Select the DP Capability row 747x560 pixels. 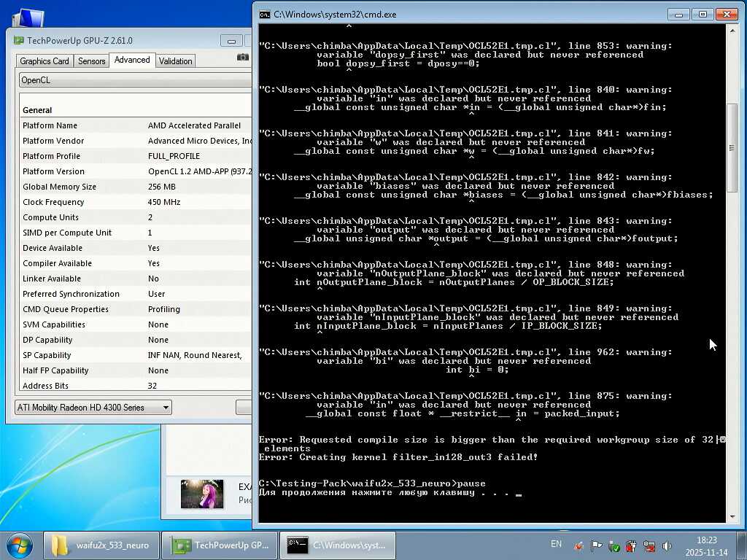[x=136, y=340]
